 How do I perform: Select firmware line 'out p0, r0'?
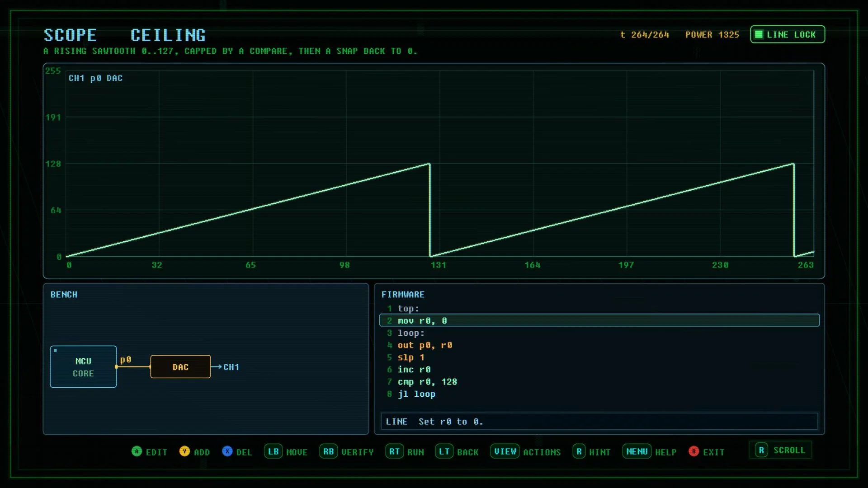click(x=599, y=345)
